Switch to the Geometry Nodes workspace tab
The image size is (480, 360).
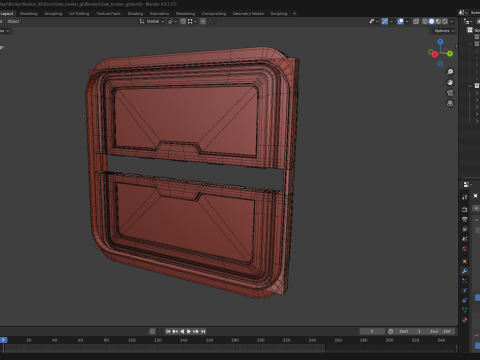pyautogui.click(x=248, y=14)
